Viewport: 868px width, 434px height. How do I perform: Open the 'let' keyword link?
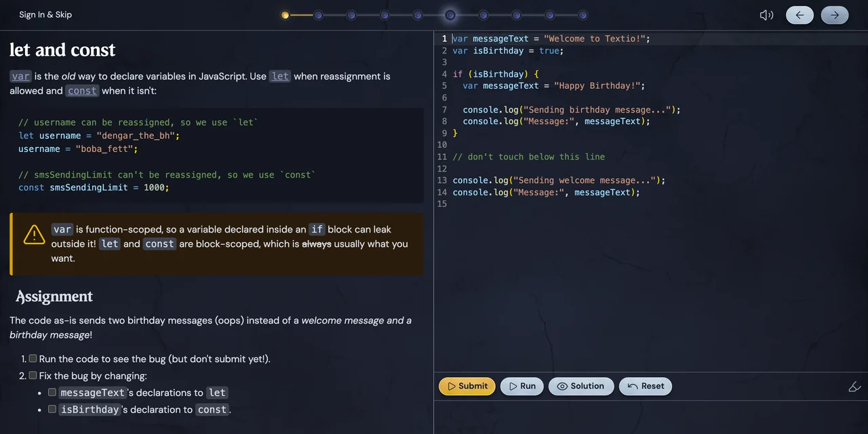pos(280,76)
